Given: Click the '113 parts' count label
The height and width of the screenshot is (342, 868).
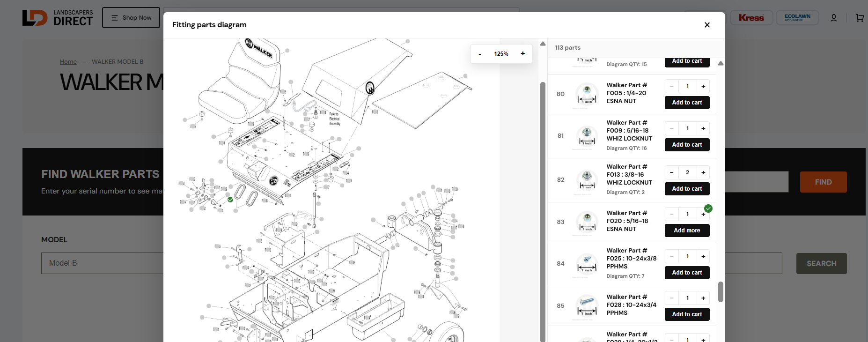Looking at the screenshot, I should (x=567, y=48).
